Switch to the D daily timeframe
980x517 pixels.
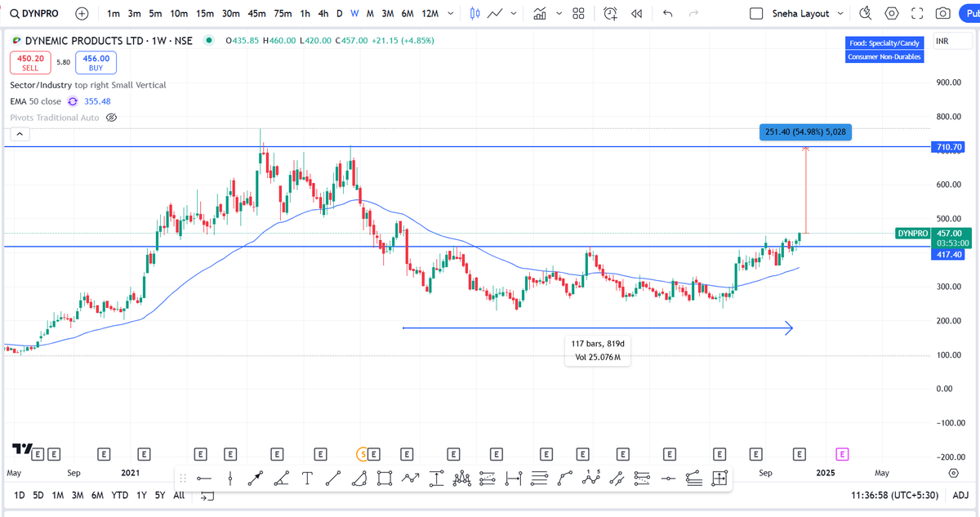(x=340, y=14)
